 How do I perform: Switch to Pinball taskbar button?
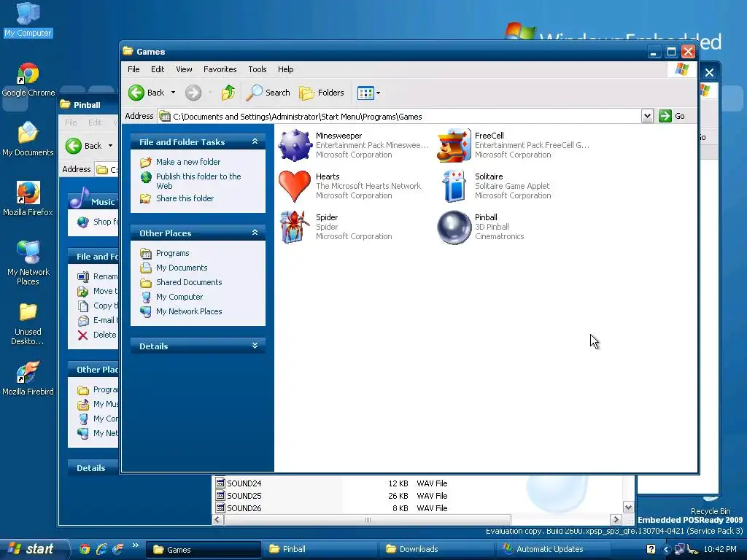319,549
